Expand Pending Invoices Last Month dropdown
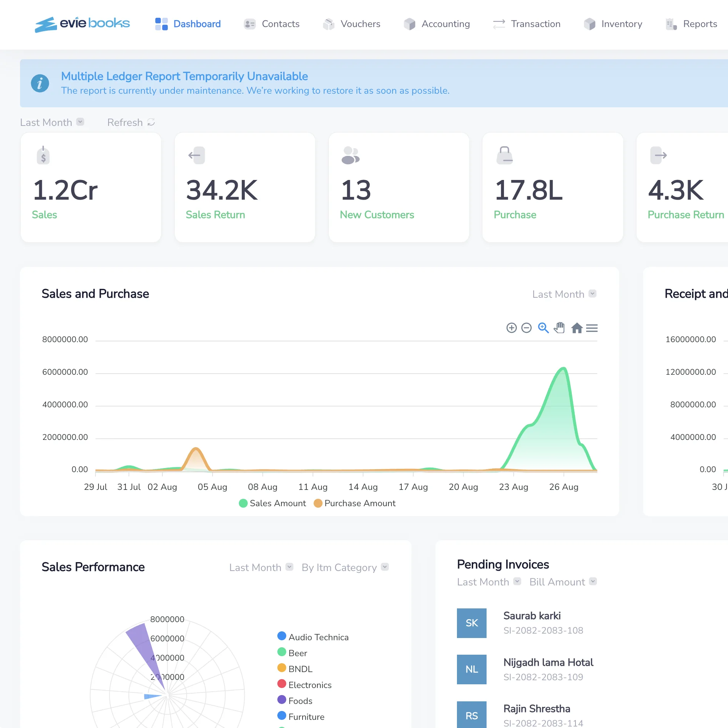The height and width of the screenshot is (728, 728). 489,582
